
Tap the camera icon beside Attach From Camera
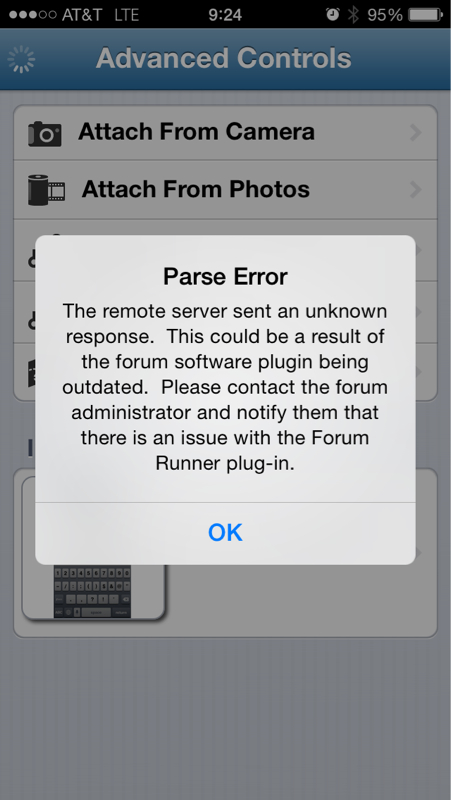45,134
